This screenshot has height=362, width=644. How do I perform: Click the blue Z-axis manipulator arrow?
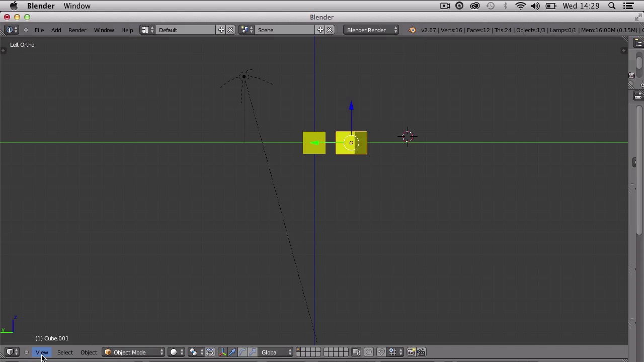click(x=351, y=106)
